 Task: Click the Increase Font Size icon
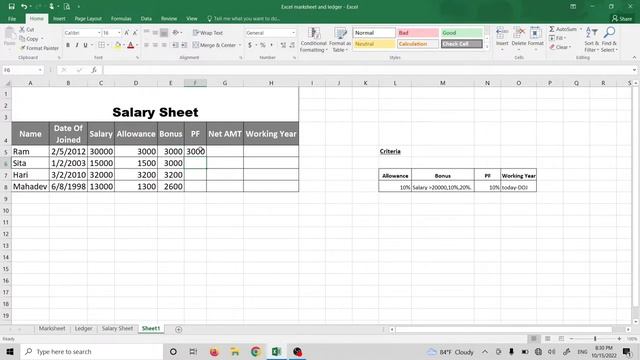pyautogui.click(x=127, y=33)
